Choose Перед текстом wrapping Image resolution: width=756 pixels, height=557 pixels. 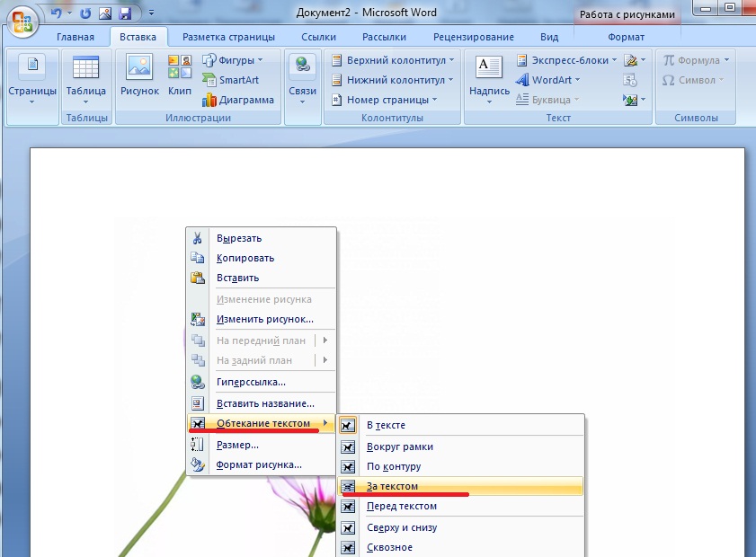pos(460,506)
